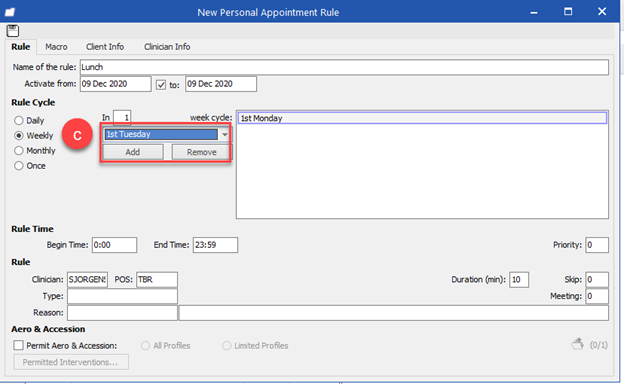Minimize the New Personal Appointment Rule window
624x384 pixels.
click(x=534, y=12)
